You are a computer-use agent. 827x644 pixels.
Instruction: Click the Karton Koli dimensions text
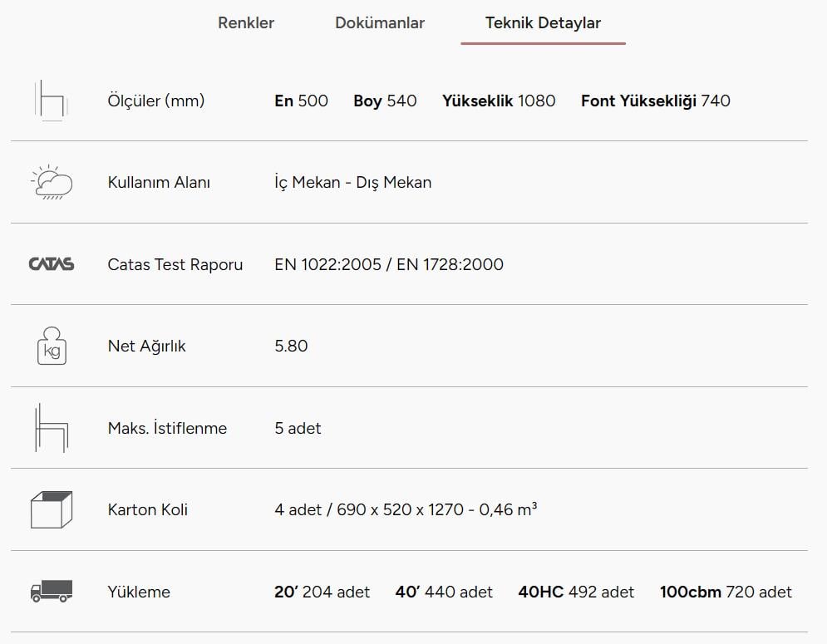(406, 509)
